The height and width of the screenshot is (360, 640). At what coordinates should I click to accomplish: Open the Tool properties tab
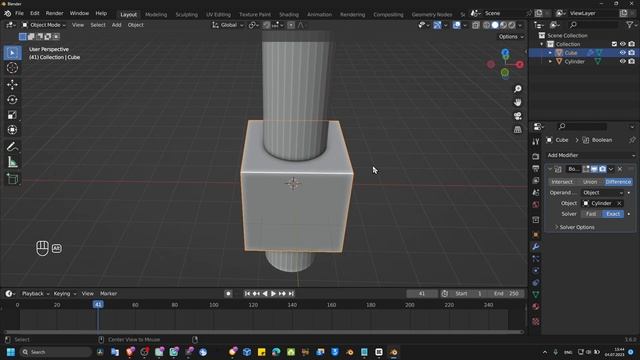click(536, 142)
